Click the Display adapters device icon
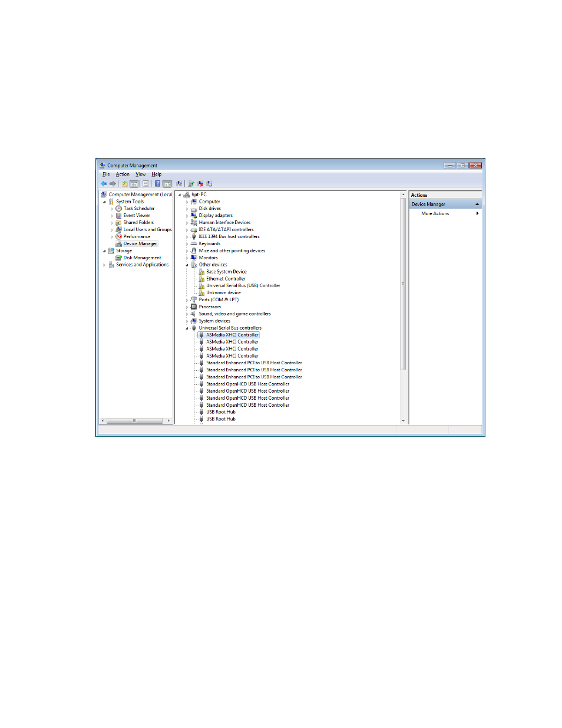The height and width of the screenshot is (728, 562). pyautogui.click(x=194, y=216)
